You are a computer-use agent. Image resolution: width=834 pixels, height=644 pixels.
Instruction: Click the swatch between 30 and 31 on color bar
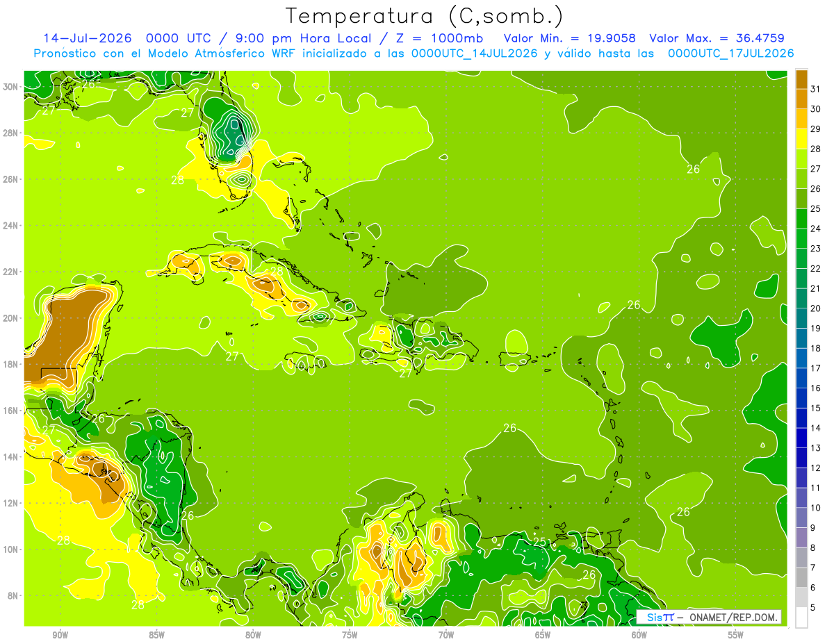[801, 98]
